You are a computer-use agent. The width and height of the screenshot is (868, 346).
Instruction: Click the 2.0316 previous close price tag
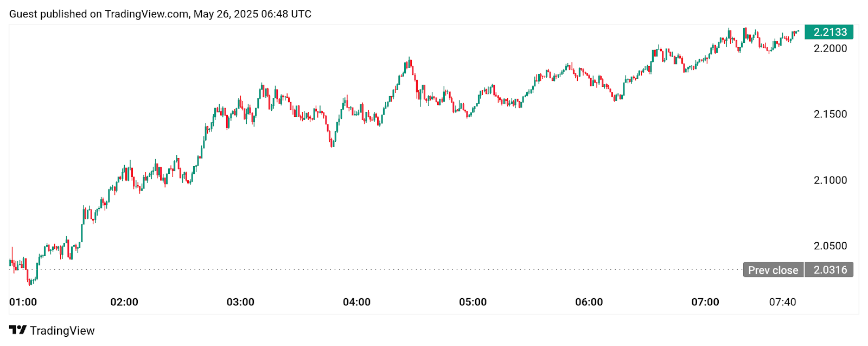click(x=829, y=270)
